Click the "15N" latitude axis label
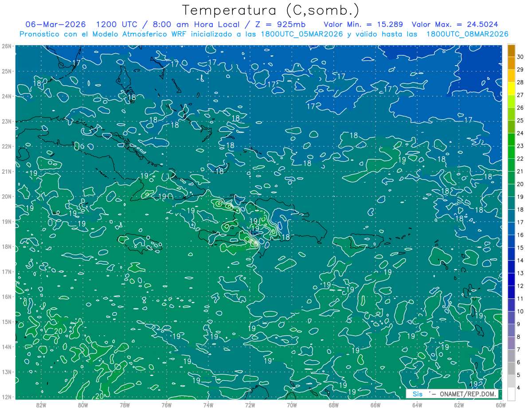This screenshot has height=411, width=532. coord(6,321)
